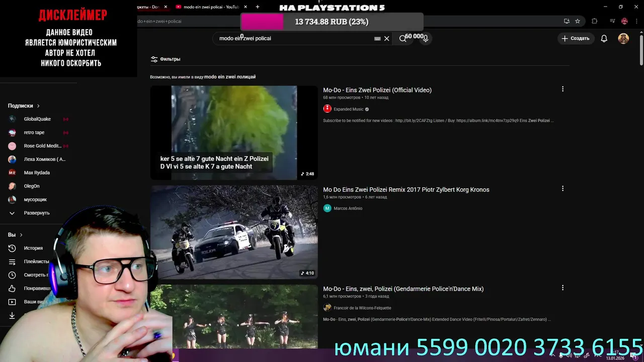Viewport: 644px width, 362px height.
Task: Visit the Marcos Antônio channel
Action: pyautogui.click(x=348, y=208)
